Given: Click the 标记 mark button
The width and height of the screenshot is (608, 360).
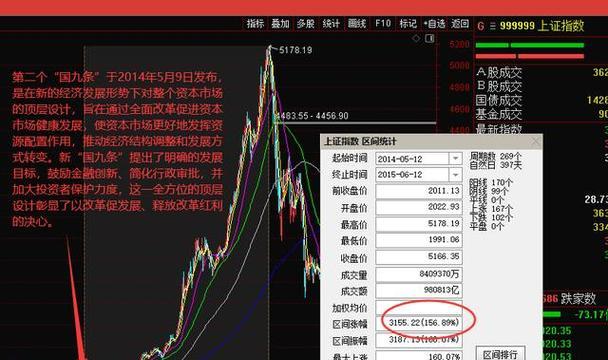Looking at the screenshot, I should pos(408,24).
